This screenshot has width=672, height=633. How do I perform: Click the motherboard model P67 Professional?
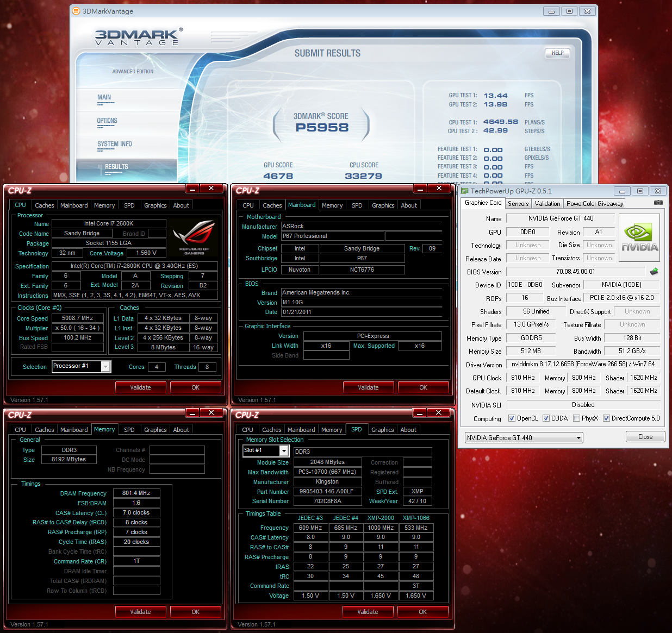pyautogui.click(x=332, y=236)
